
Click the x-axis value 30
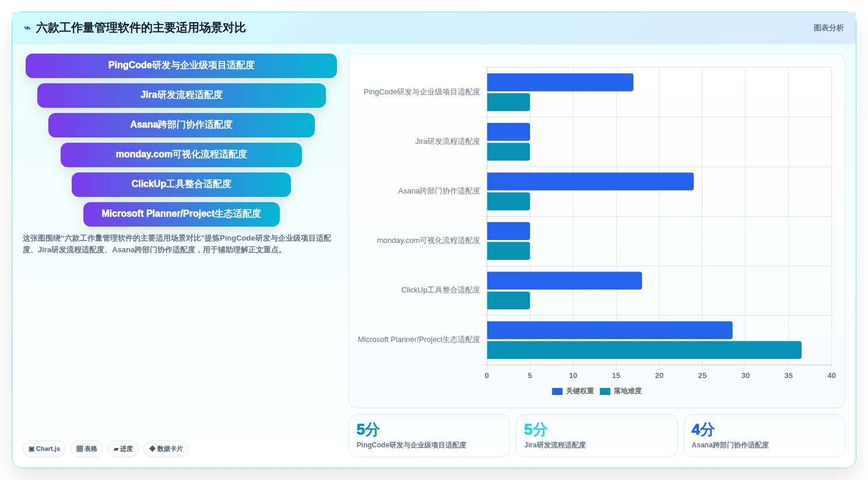[x=746, y=376]
